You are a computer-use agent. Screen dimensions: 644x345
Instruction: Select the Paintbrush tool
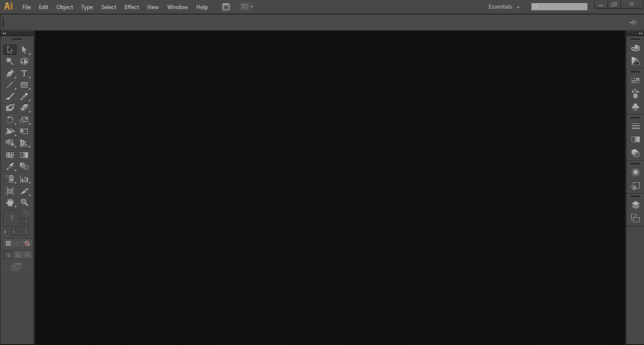point(9,96)
